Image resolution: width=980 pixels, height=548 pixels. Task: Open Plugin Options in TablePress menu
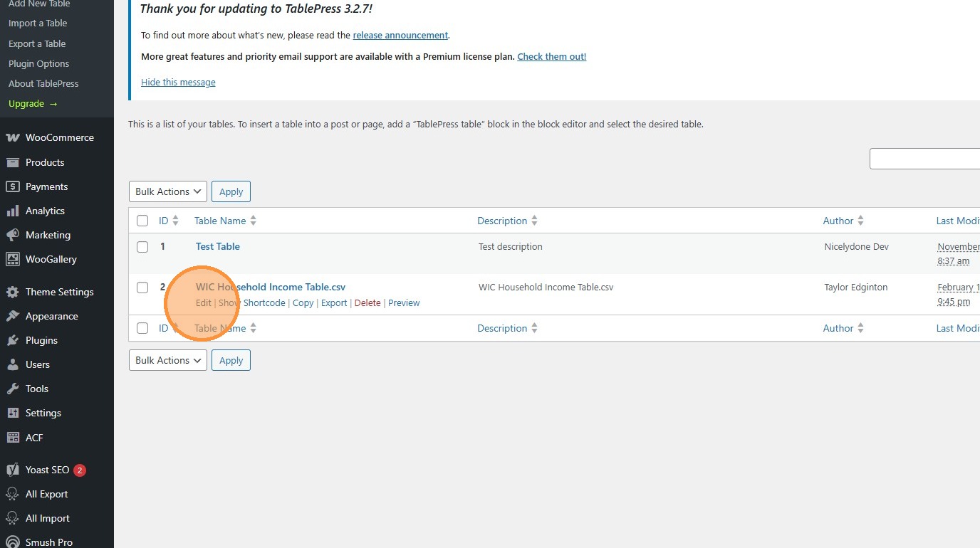tap(39, 63)
